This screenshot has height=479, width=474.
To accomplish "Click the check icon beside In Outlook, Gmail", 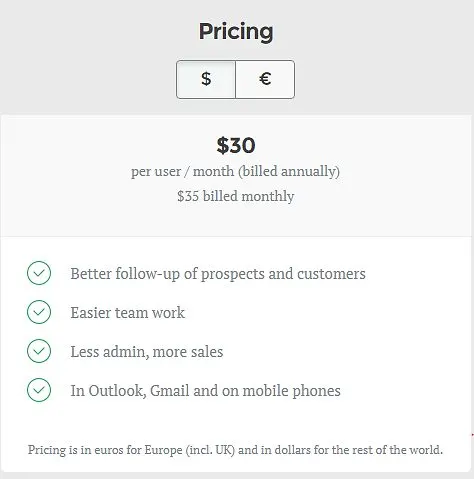I will click(39, 390).
